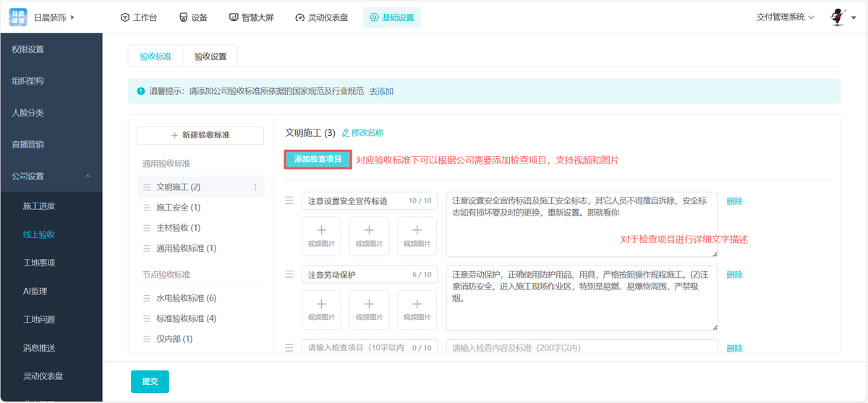
Task: Click the 日晨装饰 company logo icon
Action: (x=18, y=17)
